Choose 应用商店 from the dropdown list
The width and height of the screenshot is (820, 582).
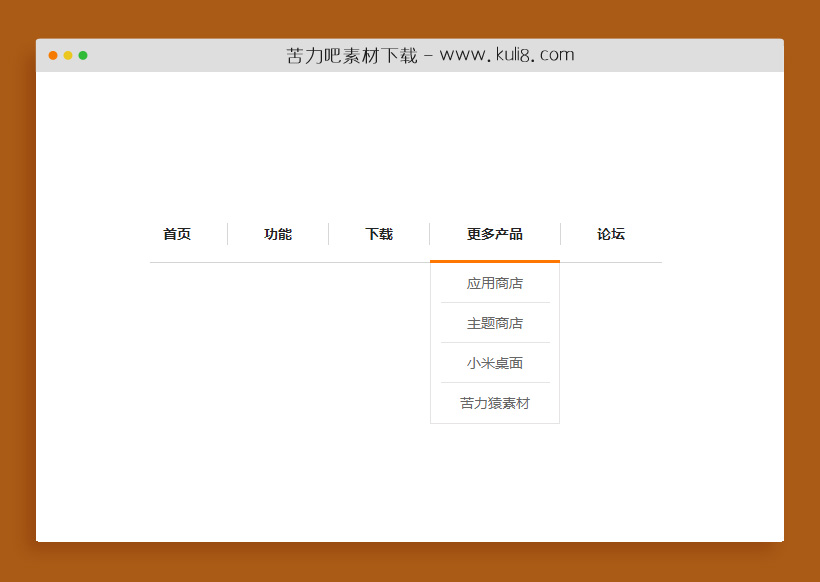pos(494,283)
